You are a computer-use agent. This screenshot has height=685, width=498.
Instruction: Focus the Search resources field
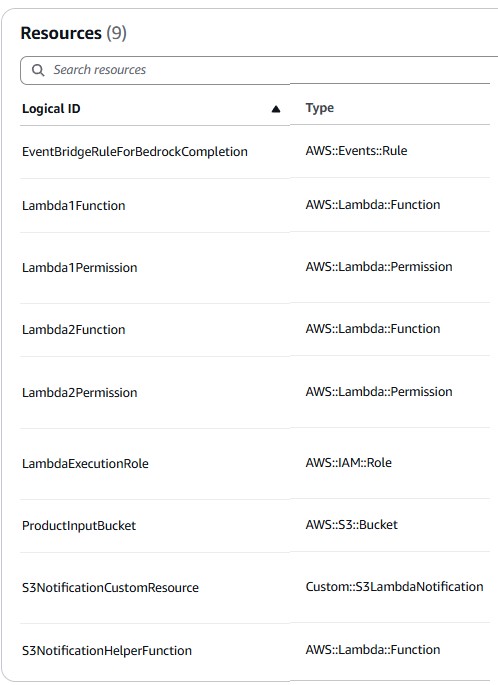259,70
